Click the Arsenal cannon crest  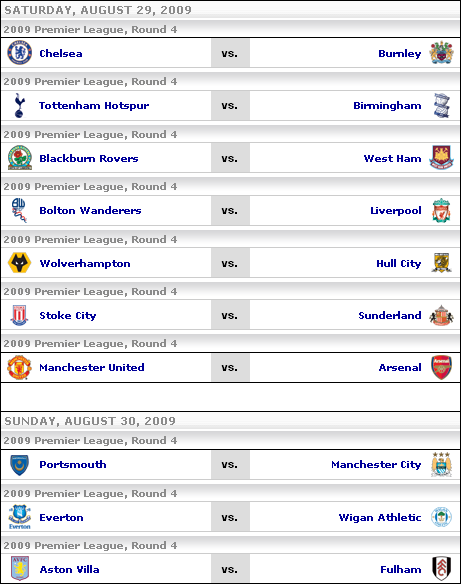(x=441, y=367)
